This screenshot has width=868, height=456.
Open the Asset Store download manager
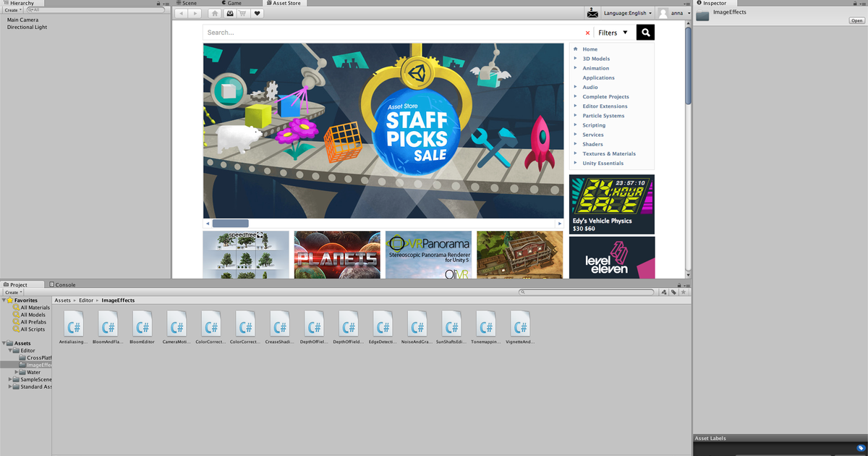229,13
